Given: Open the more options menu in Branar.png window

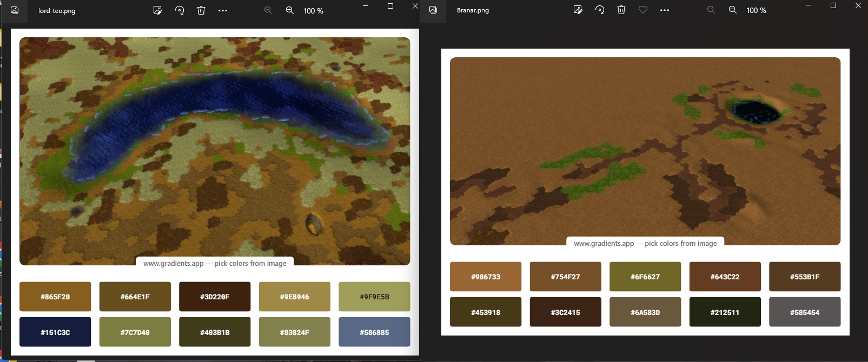Looking at the screenshot, I should point(665,10).
